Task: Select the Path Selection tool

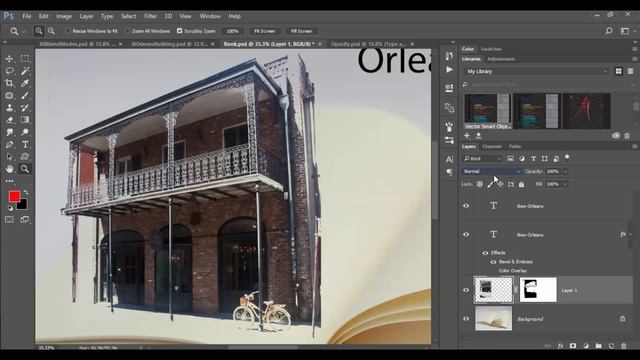Action: (x=9, y=157)
